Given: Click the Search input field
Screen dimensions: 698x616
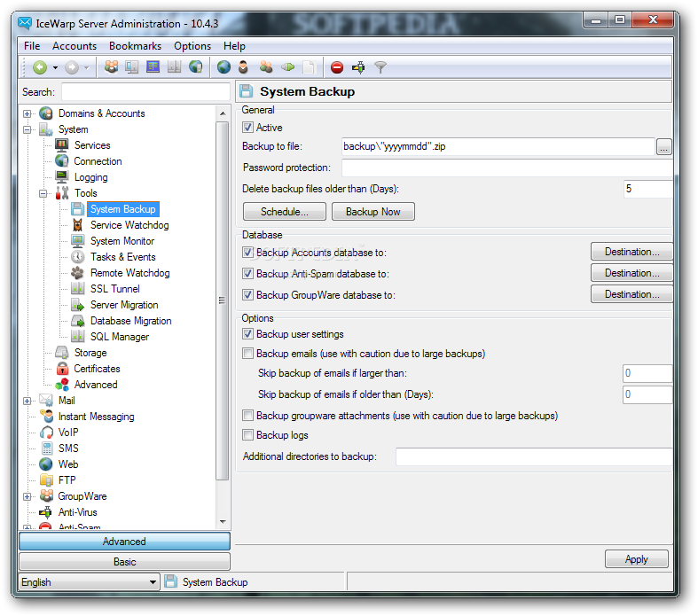Looking at the screenshot, I should [146, 92].
